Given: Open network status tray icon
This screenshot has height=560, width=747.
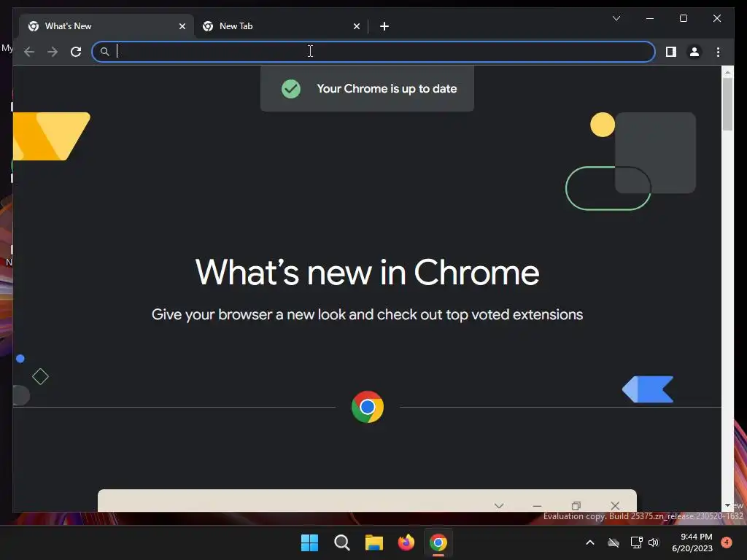Looking at the screenshot, I should pyautogui.click(x=636, y=542).
